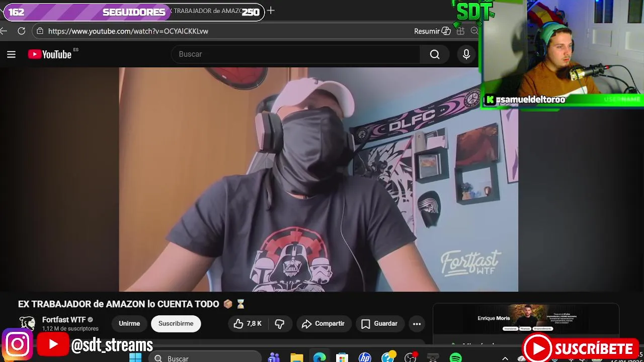Open the YouTube hamburger guide menu
This screenshot has width=644, height=362.
[11, 54]
